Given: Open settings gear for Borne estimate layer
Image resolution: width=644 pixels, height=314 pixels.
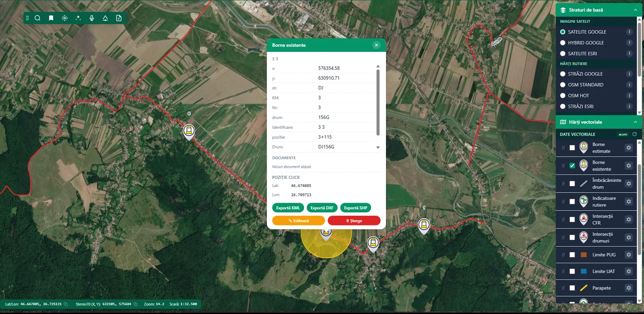Looking at the screenshot, I should (x=628, y=148).
